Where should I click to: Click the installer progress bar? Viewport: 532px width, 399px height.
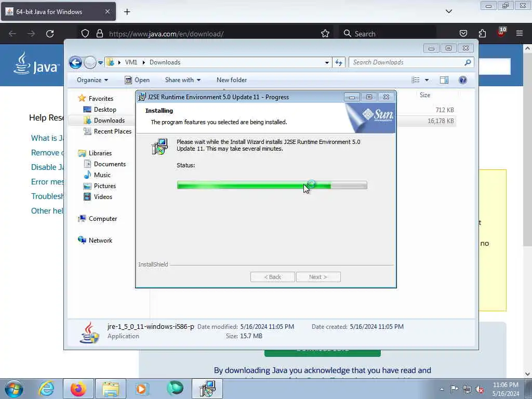tap(272, 185)
